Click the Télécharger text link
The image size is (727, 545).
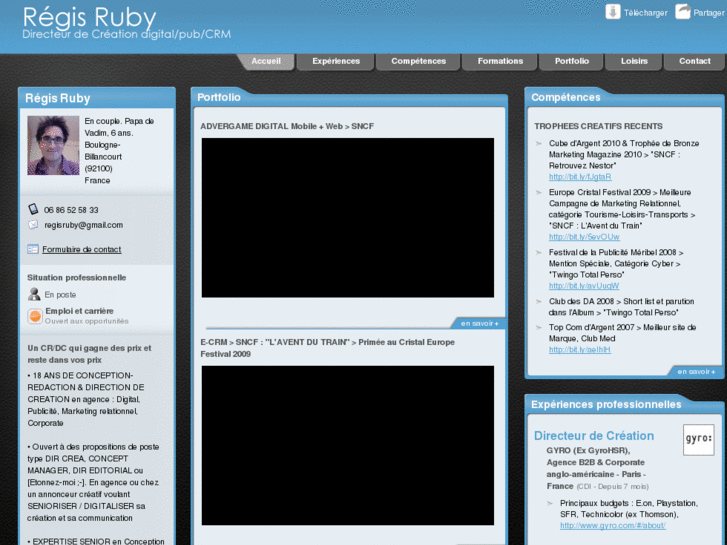(645, 13)
